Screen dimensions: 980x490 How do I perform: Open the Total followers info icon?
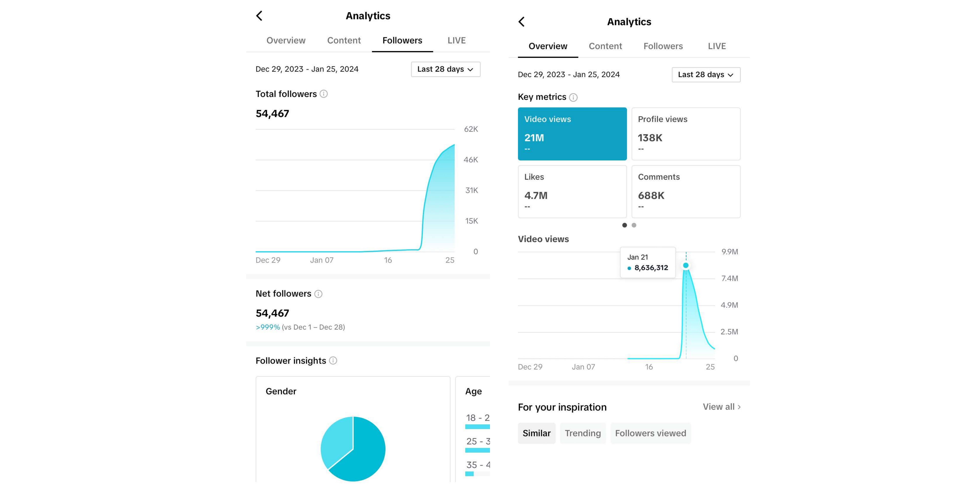click(323, 94)
